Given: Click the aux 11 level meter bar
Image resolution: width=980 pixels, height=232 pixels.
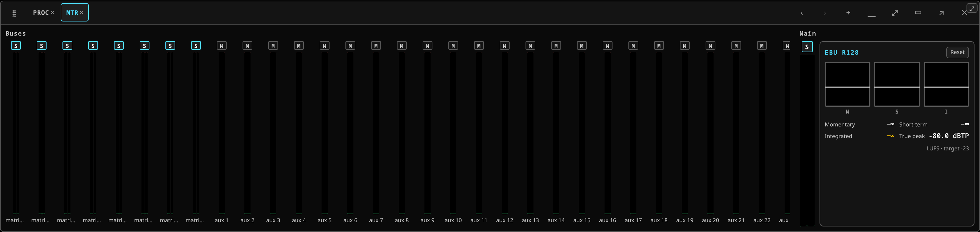Looking at the screenshot, I should (479, 133).
